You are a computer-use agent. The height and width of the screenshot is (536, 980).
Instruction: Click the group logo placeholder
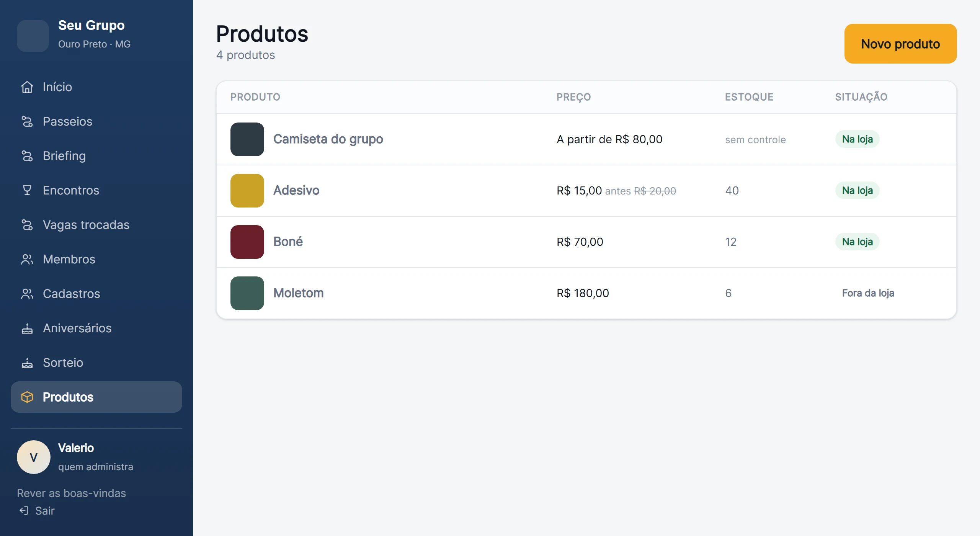pos(33,36)
